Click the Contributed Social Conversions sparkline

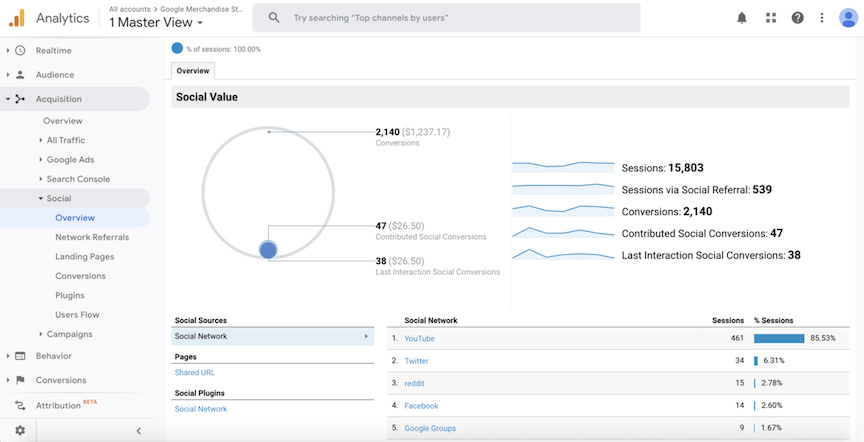pyautogui.click(x=563, y=233)
